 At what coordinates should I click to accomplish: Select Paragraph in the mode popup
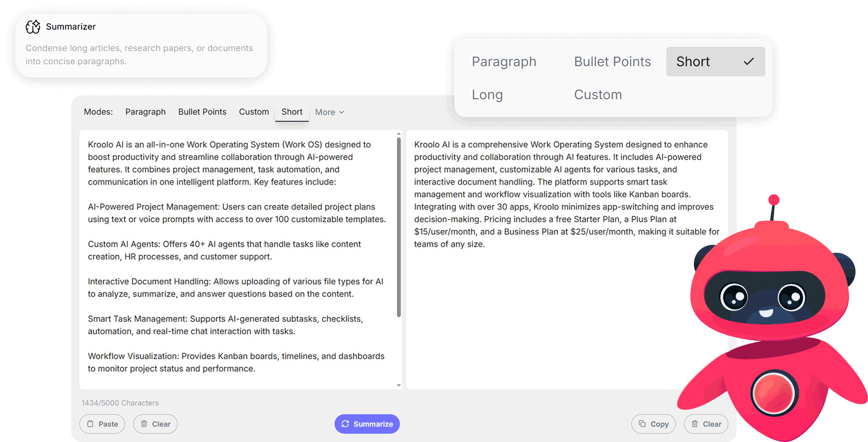click(504, 61)
